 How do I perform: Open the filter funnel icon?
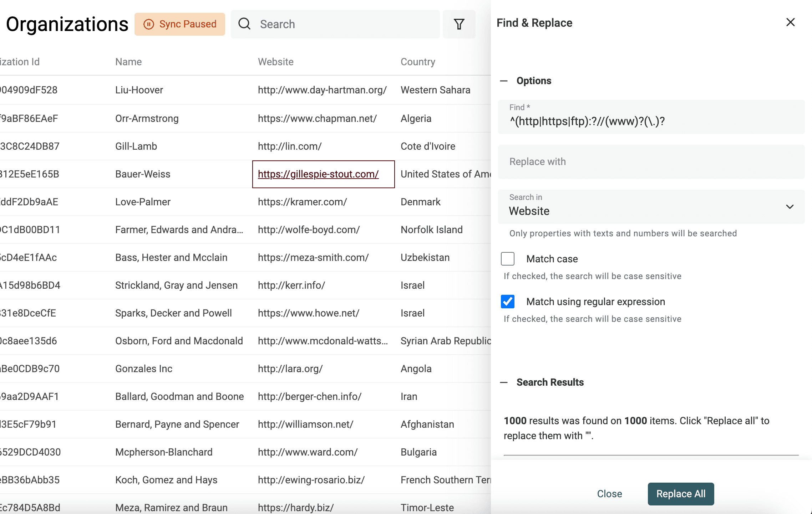(x=459, y=24)
